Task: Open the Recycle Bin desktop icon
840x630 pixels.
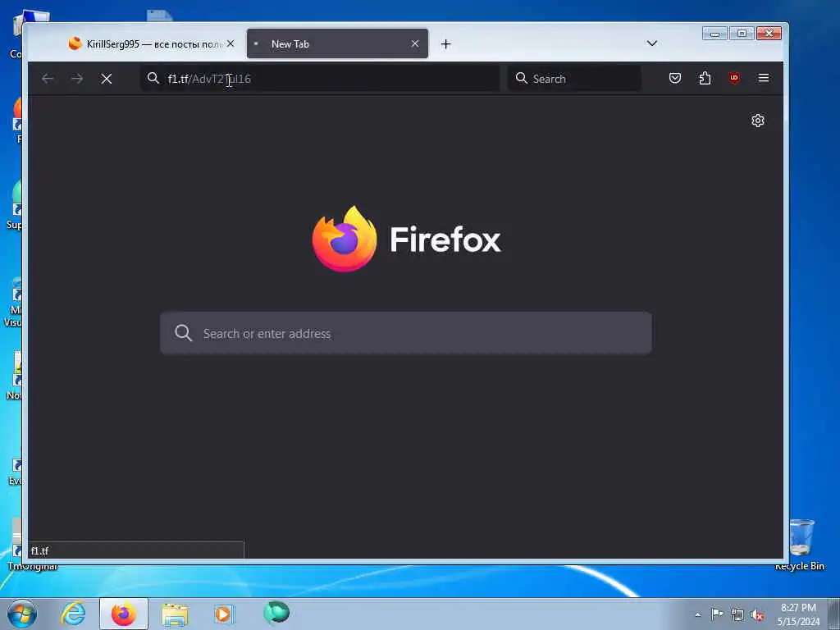Action: [x=800, y=545]
